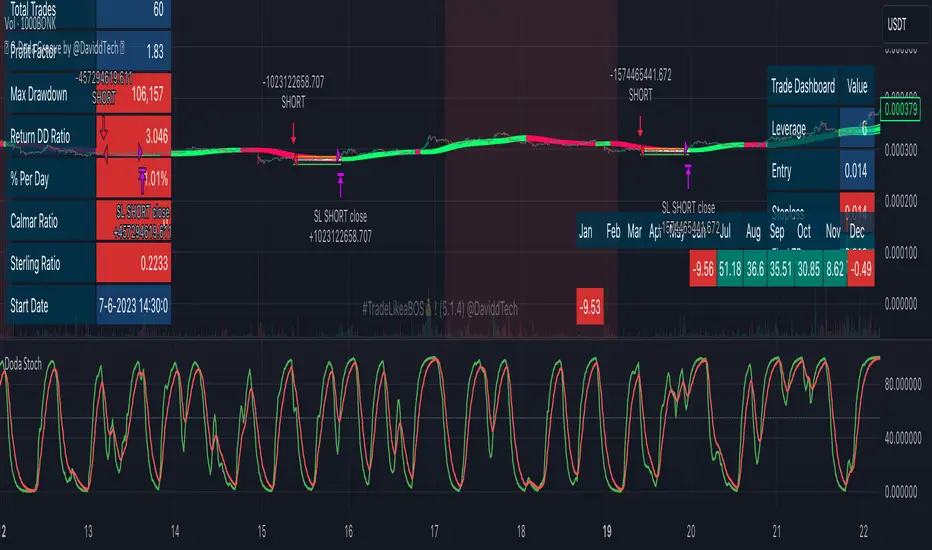
Task: Click the 40.000000 stochastic axis label
Action: [903, 439]
